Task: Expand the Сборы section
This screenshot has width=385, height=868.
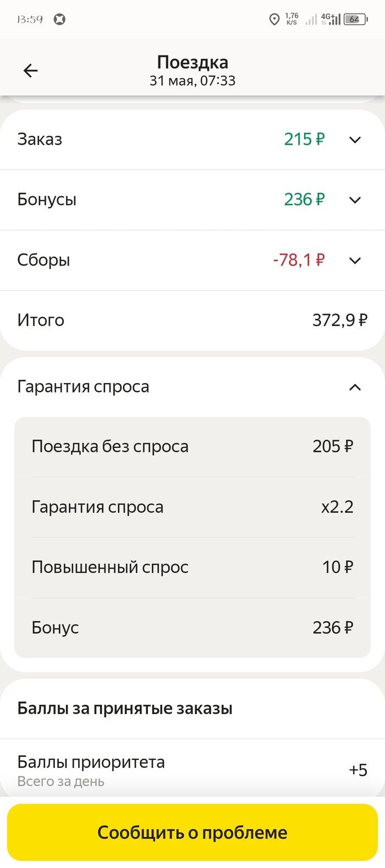Action: pyautogui.click(x=355, y=260)
